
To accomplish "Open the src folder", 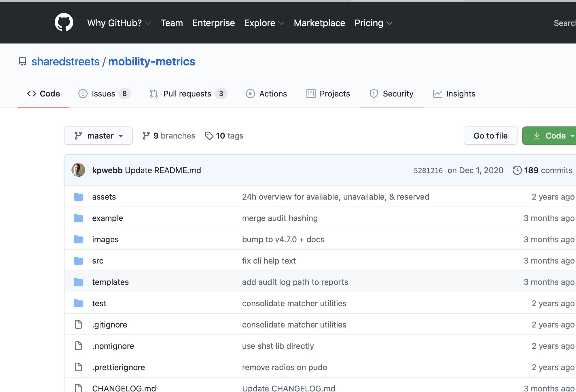I will pyautogui.click(x=98, y=261).
